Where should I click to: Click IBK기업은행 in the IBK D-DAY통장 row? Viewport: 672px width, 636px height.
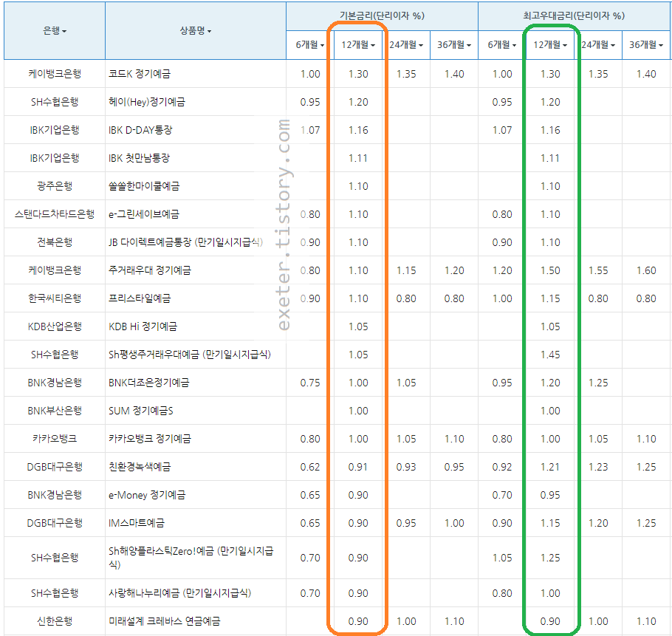click(55, 130)
